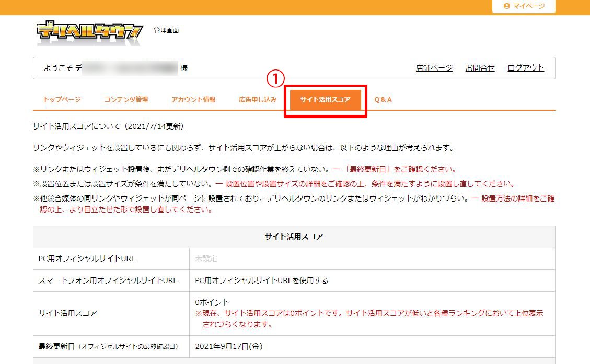Select the highlighted サイト活用スコア tab
The width and height of the screenshot is (590, 364).
click(325, 98)
